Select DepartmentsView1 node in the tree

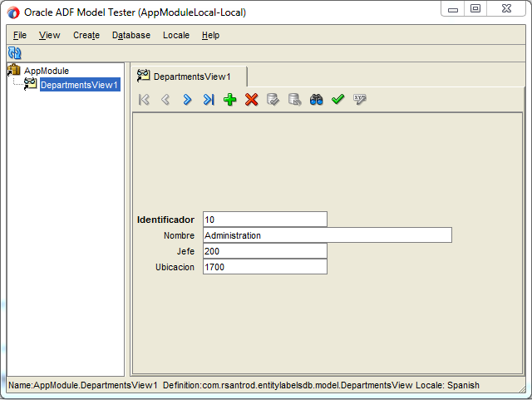point(80,85)
